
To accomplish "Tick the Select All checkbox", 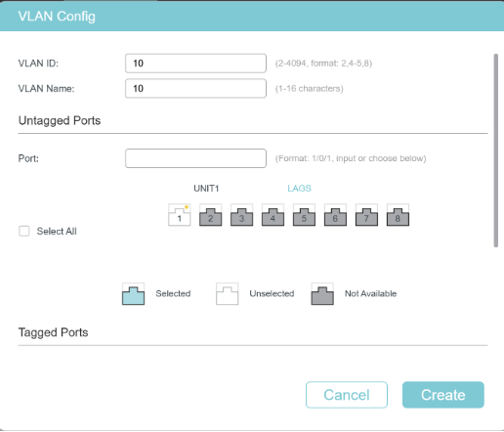I will [x=24, y=232].
